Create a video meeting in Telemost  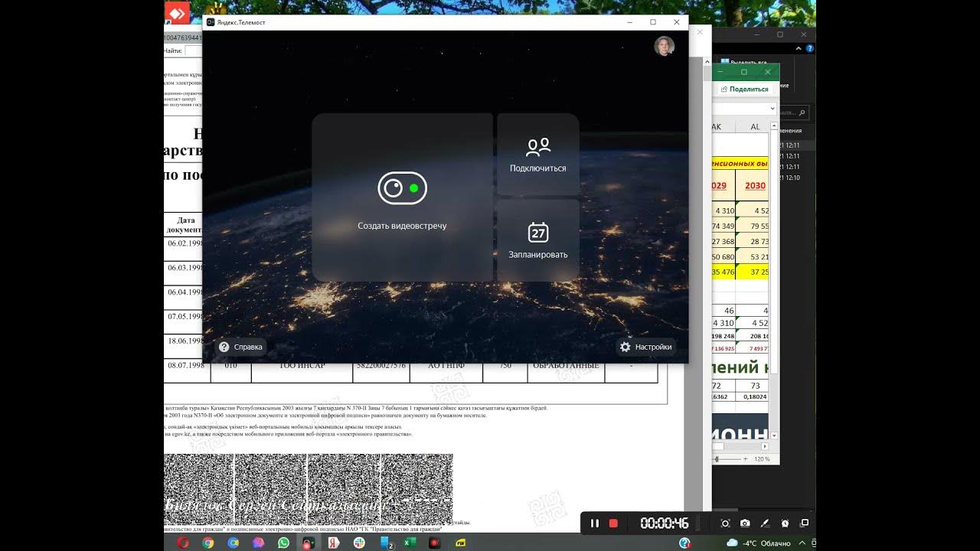point(402,197)
